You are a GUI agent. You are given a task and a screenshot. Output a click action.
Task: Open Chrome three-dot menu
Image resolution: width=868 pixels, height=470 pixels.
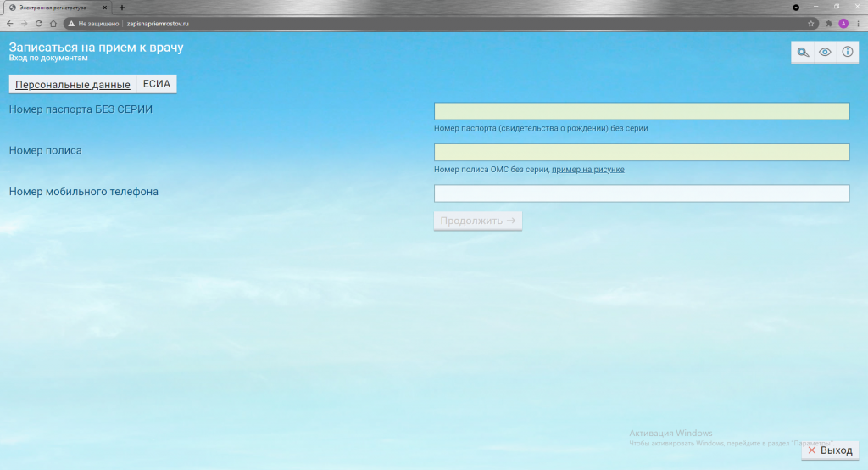858,24
